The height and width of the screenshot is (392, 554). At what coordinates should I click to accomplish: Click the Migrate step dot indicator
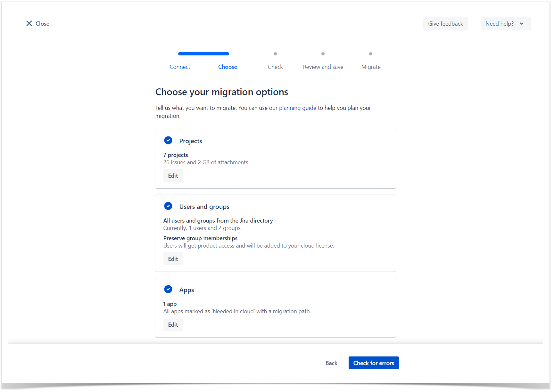coord(371,54)
